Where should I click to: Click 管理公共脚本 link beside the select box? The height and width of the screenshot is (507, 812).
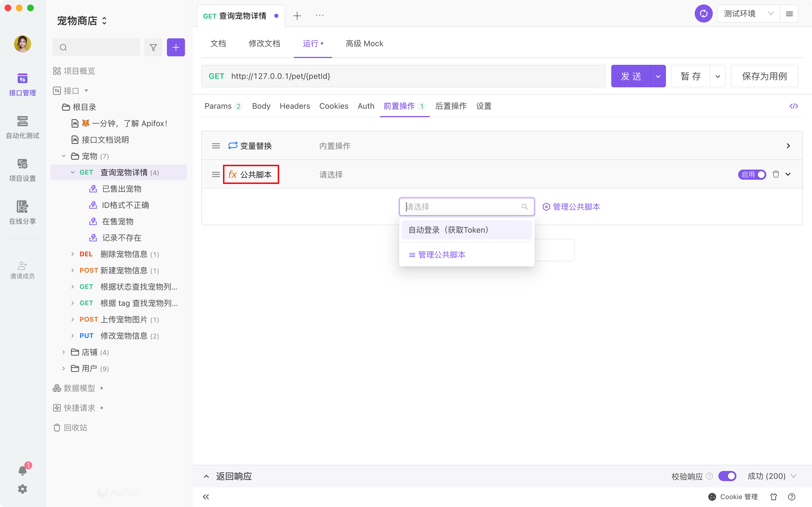[572, 207]
